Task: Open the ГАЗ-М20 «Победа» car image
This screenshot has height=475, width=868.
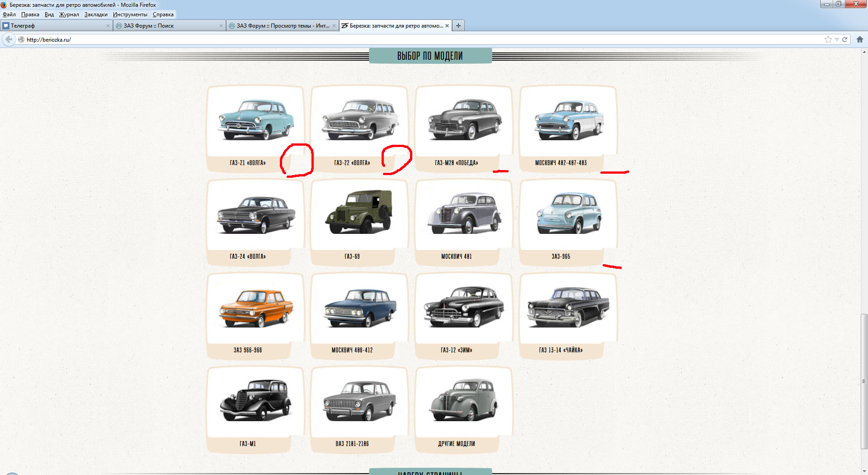Action: point(465,119)
